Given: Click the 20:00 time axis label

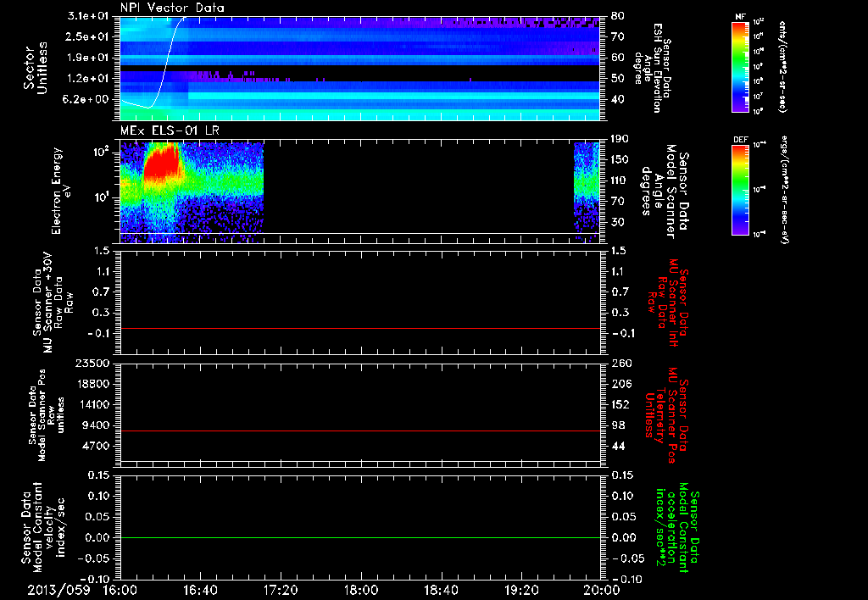Looking at the screenshot, I should pyautogui.click(x=602, y=590).
